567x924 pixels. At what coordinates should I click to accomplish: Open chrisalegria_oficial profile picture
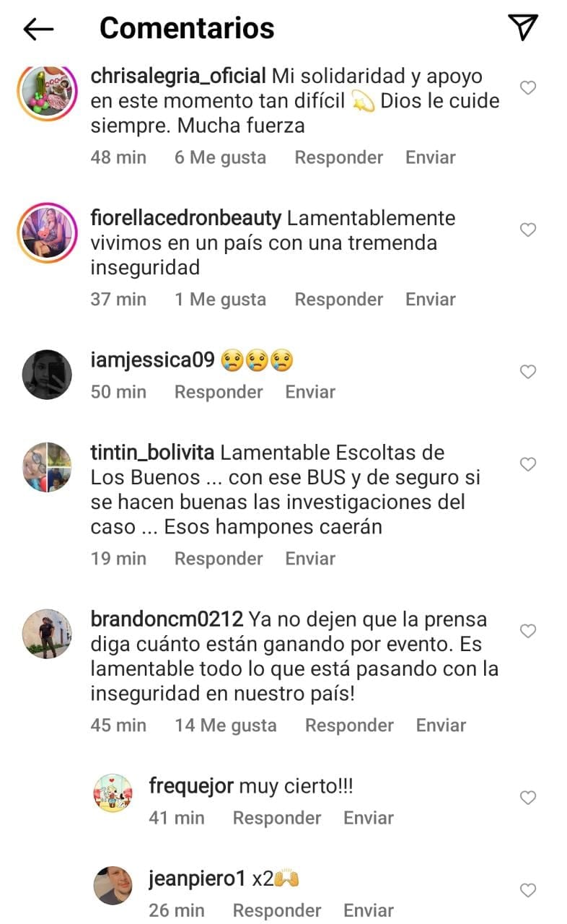[x=47, y=90]
